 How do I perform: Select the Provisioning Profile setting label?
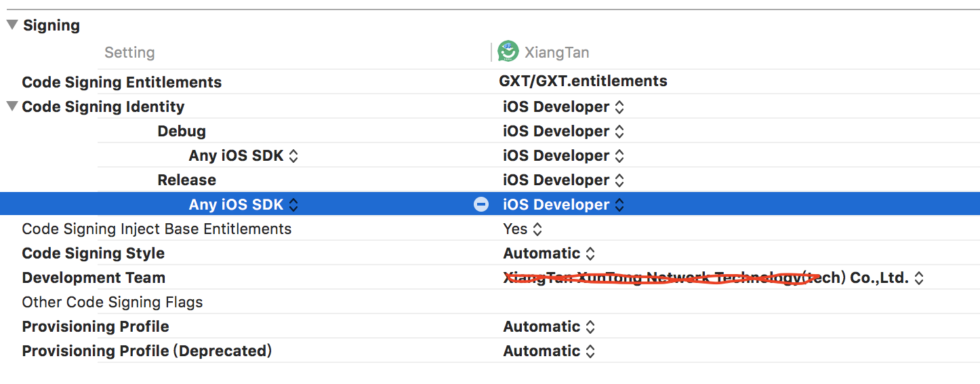96,326
